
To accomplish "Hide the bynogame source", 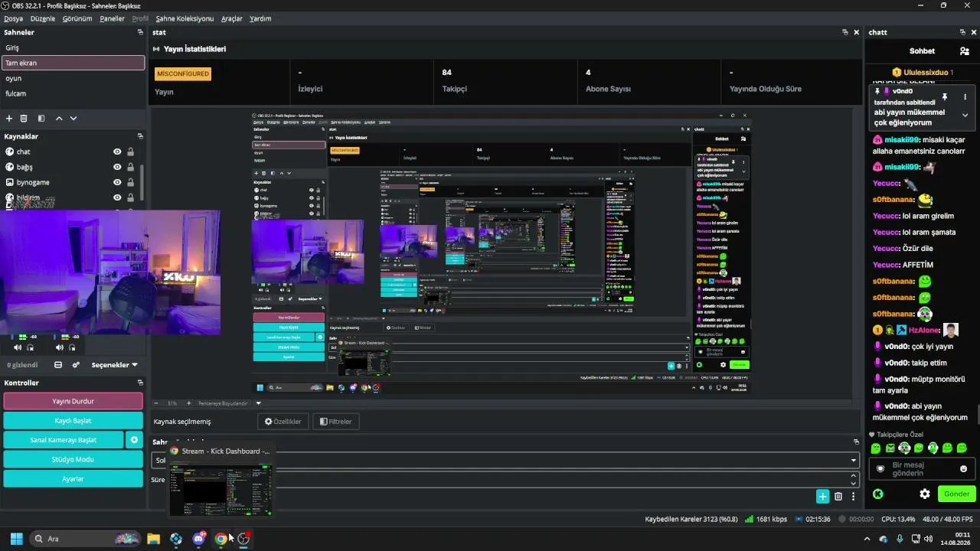I will pyautogui.click(x=117, y=182).
